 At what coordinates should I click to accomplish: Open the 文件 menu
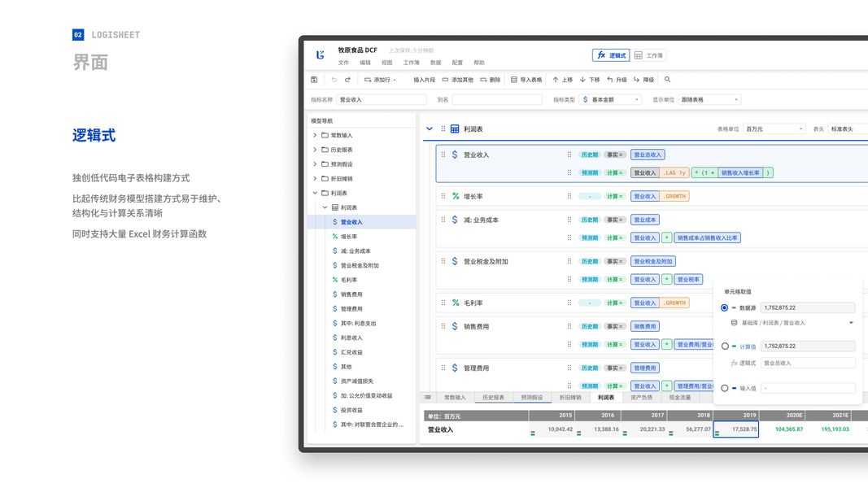[x=343, y=63]
